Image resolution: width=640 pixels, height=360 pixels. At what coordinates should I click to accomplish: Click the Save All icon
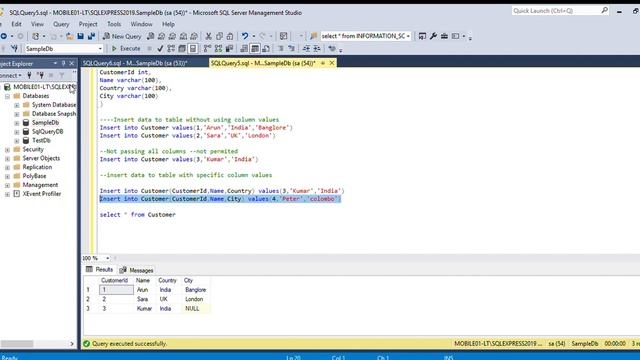tap(91, 36)
